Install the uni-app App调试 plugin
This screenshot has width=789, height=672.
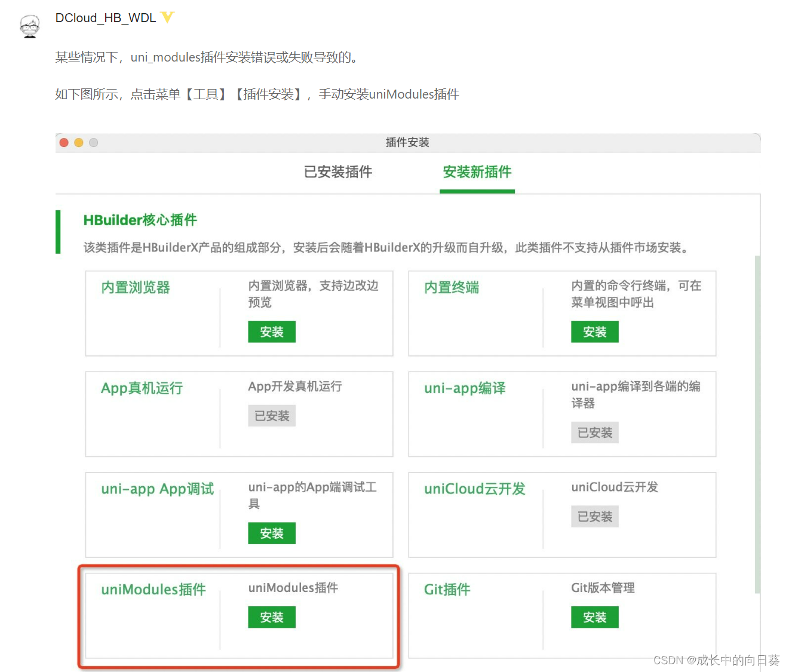[x=272, y=533]
